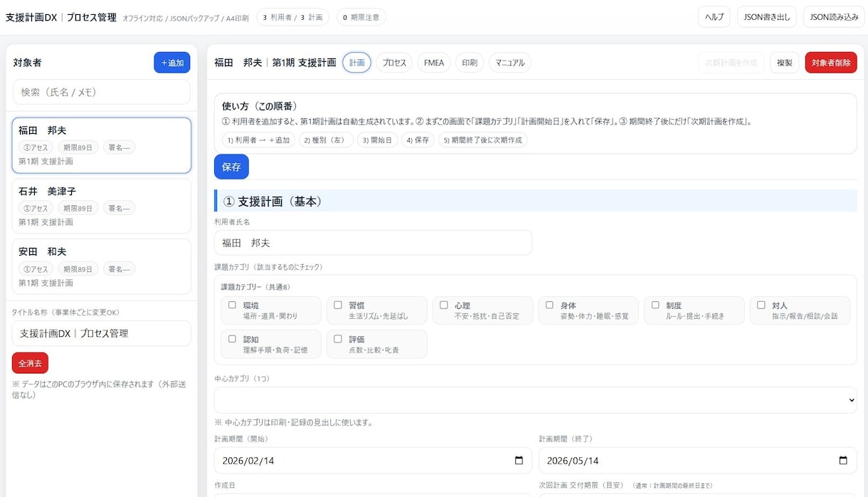Click the 0 期限注意 pill
Viewport: 868px width, 497px height.
pos(361,17)
